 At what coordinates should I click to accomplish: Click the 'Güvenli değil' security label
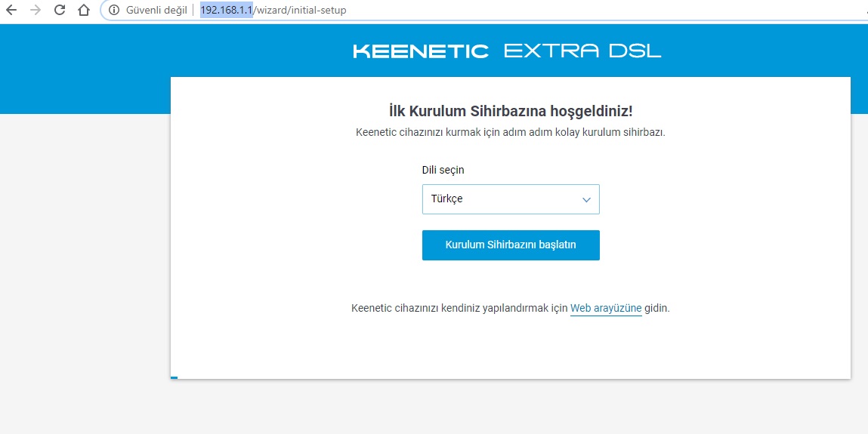click(156, 10)
